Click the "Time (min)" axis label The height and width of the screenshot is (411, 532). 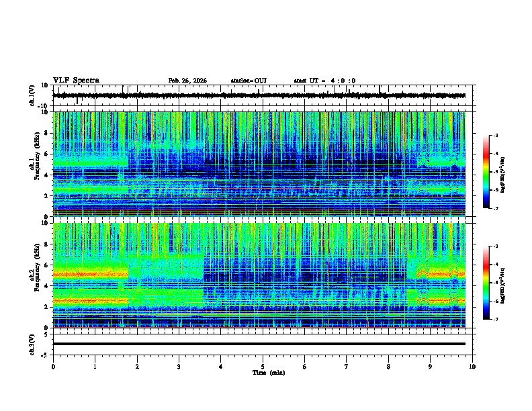[269, 373]
